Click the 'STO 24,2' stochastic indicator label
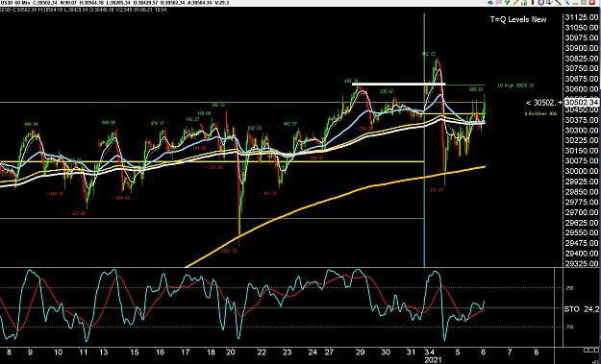The height and width of the screenshot is (364, 601). pos(582,308)
